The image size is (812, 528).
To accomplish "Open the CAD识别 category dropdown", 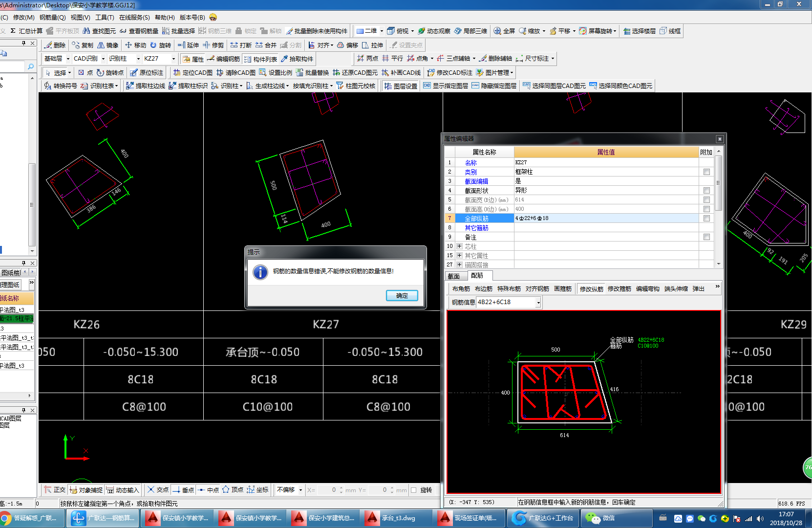I will (103, 59).
